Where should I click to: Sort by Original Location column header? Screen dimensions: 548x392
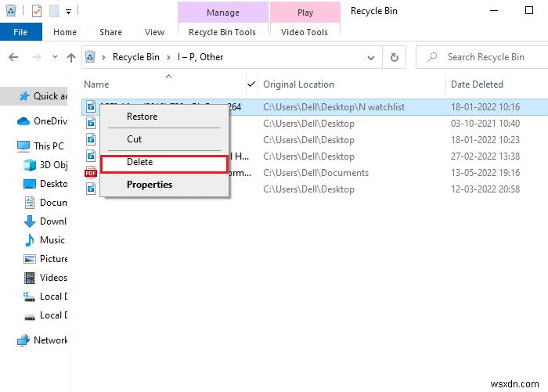[298, 85]
